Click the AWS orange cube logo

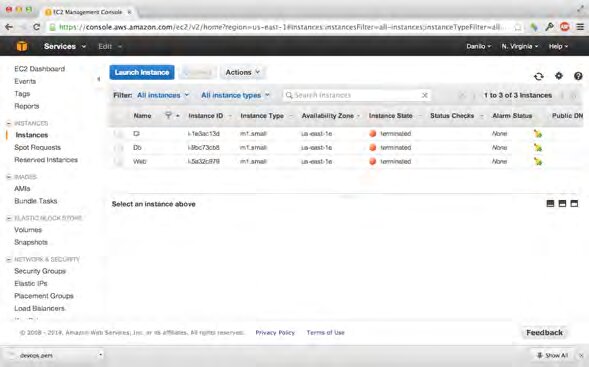tap(22, 46)
